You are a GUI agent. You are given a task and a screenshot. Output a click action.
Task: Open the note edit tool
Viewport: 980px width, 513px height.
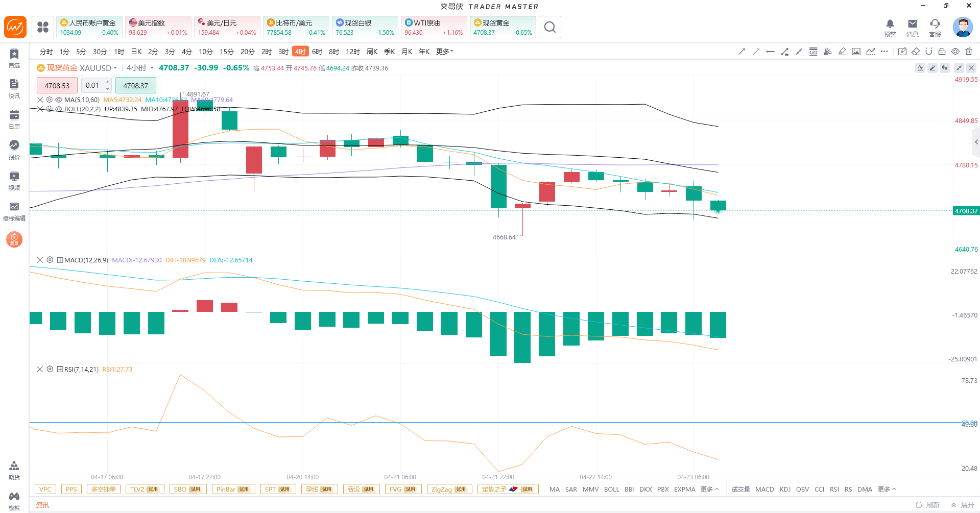902,52
